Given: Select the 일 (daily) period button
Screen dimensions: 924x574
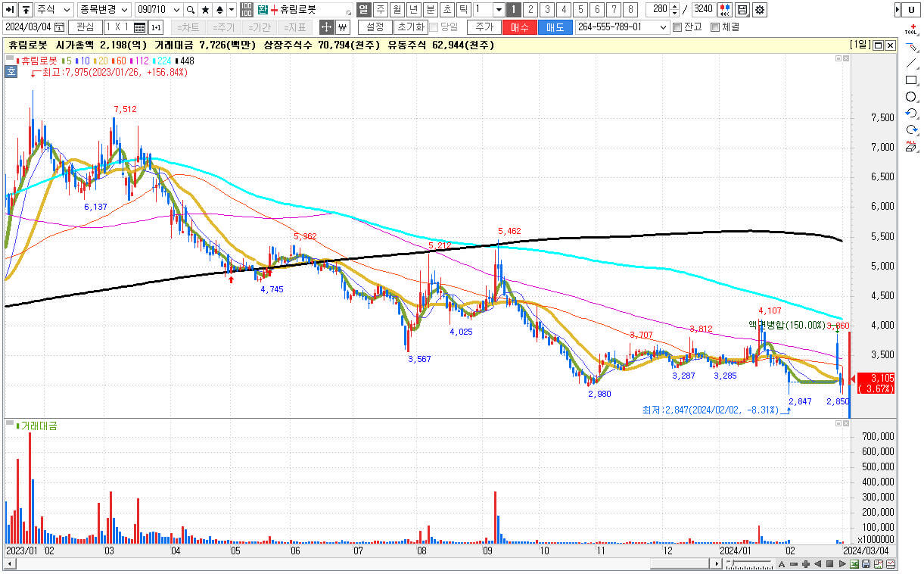Looking at the screenshot, I should click(x=363, y=10).
